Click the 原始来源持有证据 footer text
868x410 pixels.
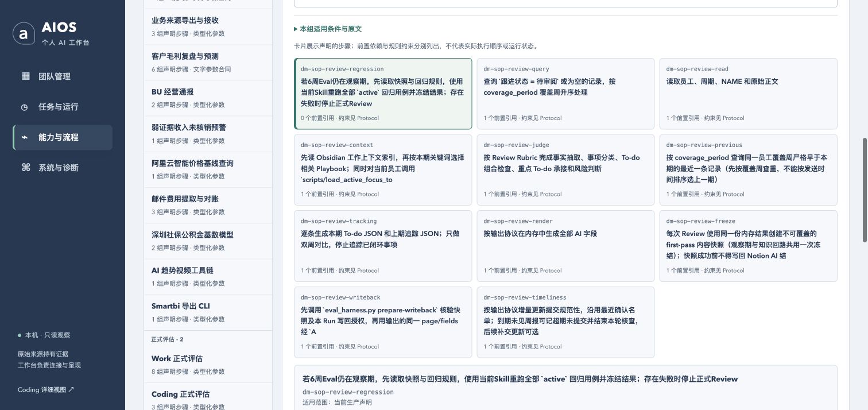(x=43, y=354)
